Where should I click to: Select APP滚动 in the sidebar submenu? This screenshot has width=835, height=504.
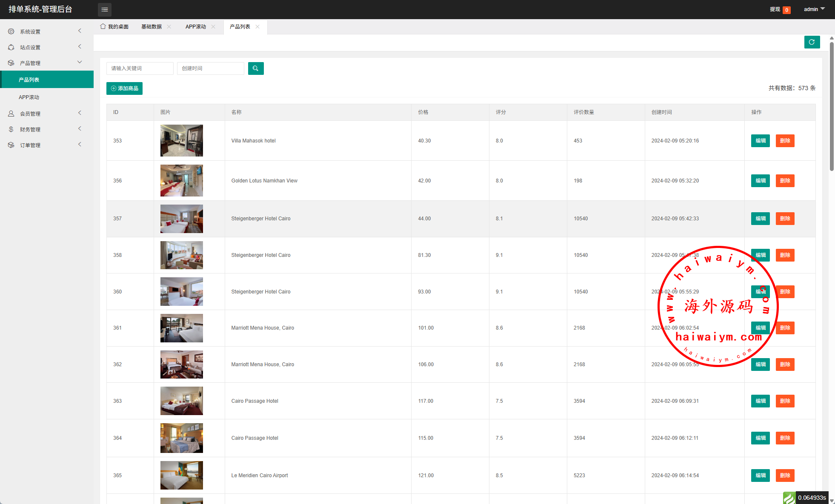[29, 97]
